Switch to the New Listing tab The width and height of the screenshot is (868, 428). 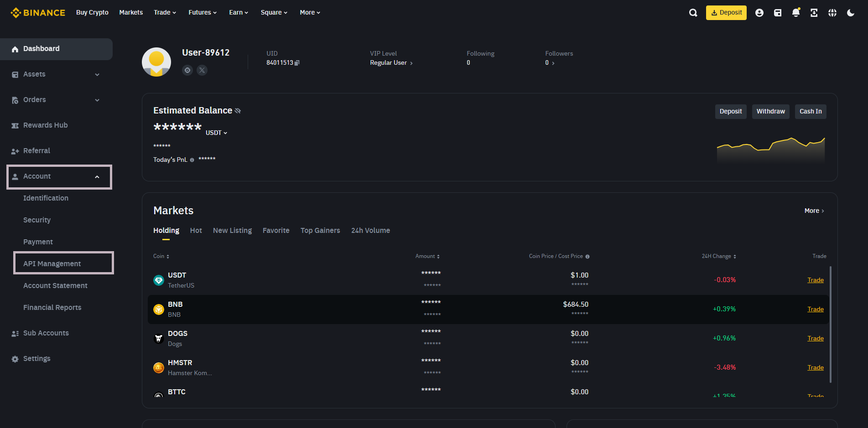[x=232, y=231]
